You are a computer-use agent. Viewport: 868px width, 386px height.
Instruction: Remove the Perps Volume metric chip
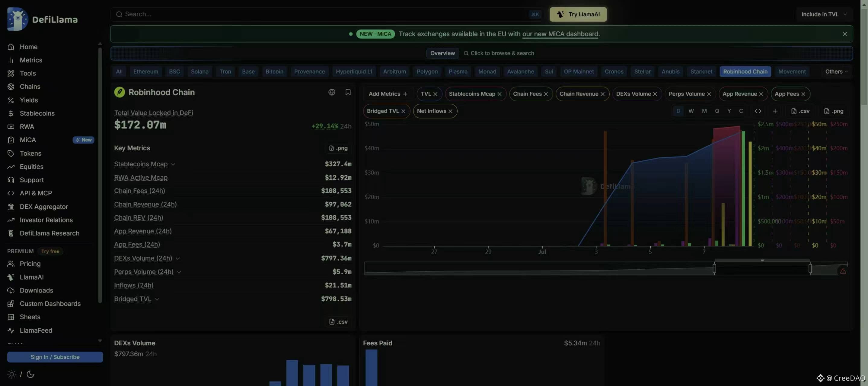[x=709, y=94]
